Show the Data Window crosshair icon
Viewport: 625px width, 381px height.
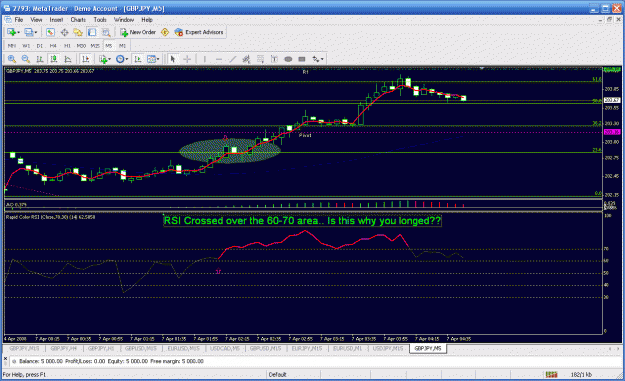pyautogui.click(x=64, y=32)
